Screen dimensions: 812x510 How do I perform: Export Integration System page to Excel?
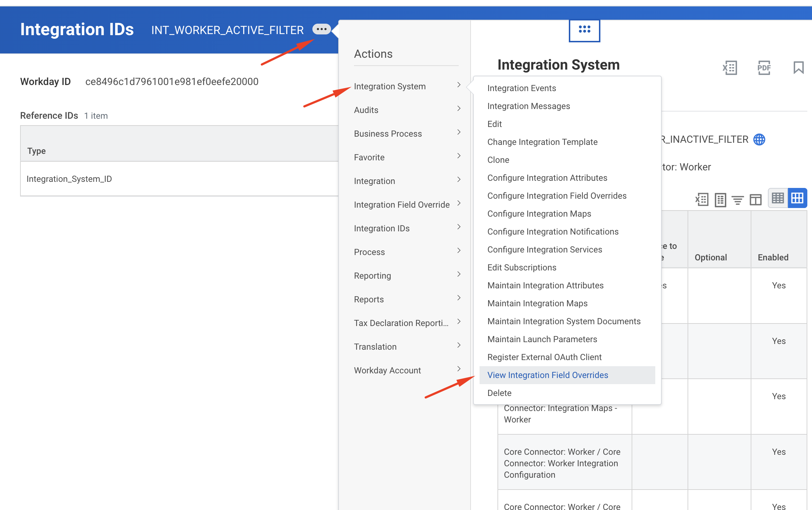(730, 67)
